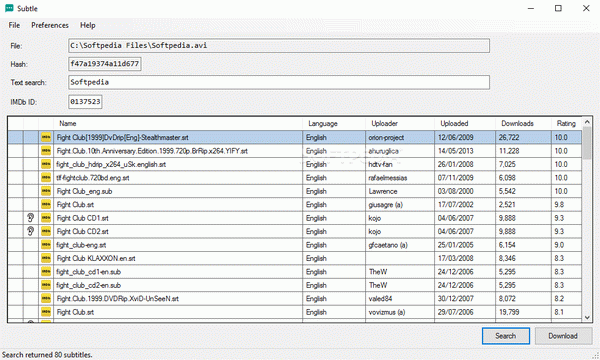Click the IMDb ID input field
Viewport: 600px width, 360px height.
pos(85,102)
